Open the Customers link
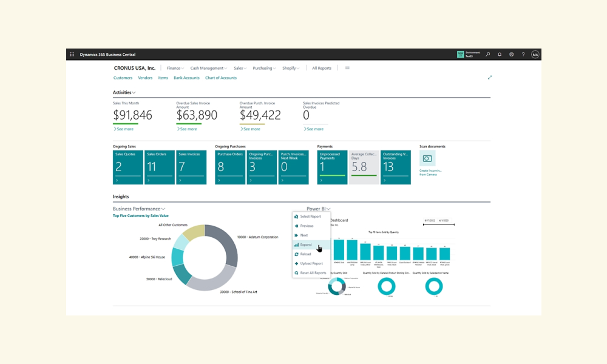 pyautogui.click(x=123, y=78)
